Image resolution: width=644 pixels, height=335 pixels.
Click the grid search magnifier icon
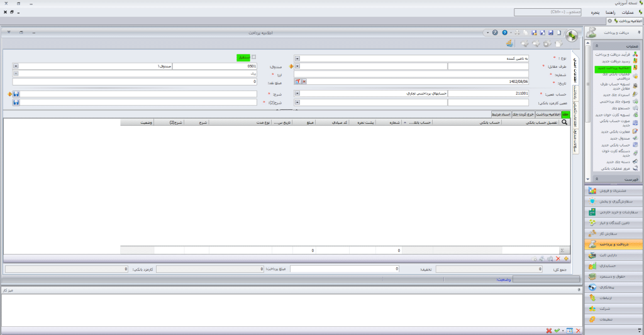pos(564,123)
